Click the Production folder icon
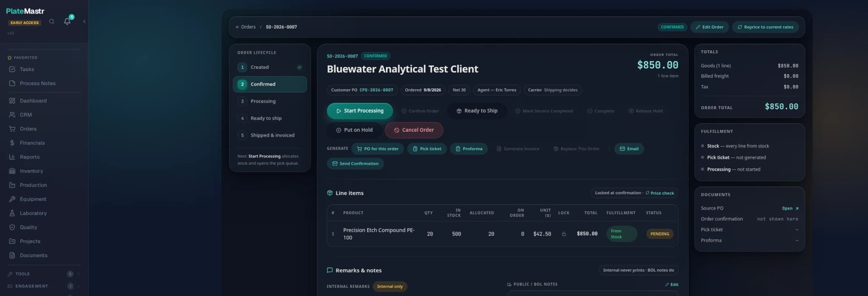This screenshot has height=296, width=868. [x=12, y=185]
